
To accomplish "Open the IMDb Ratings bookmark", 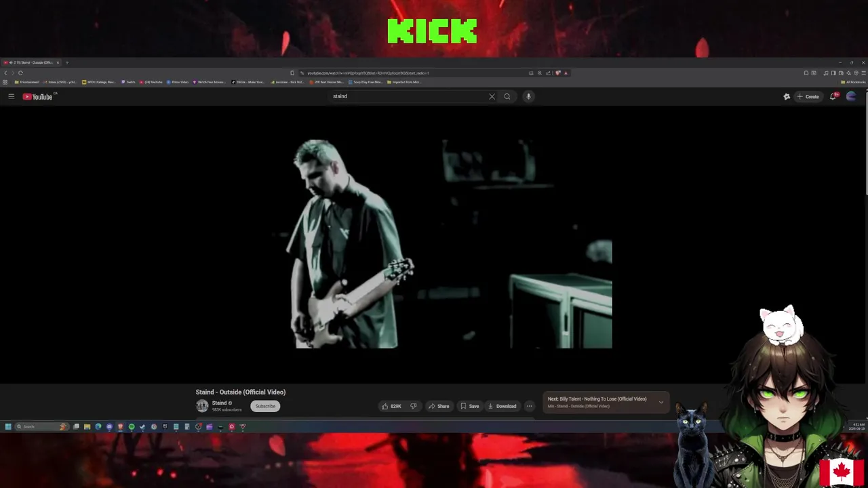I will point(99,82).
